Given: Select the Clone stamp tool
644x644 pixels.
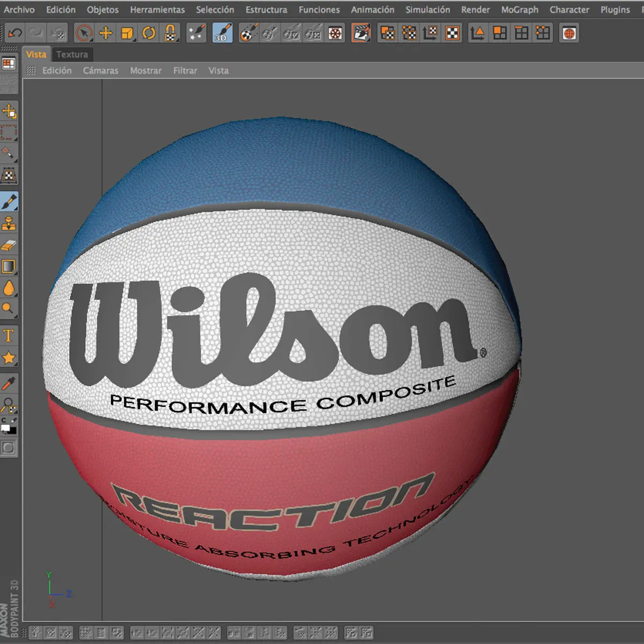Looking at the screenshot, I should pos(9,223).
